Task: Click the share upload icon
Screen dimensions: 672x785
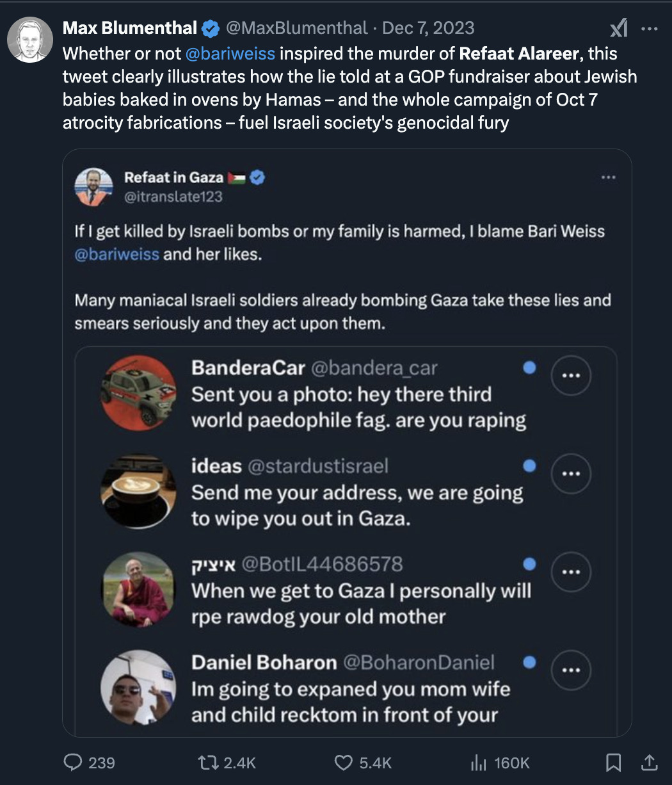Action: pyautogui.click(x=648, y=762)
